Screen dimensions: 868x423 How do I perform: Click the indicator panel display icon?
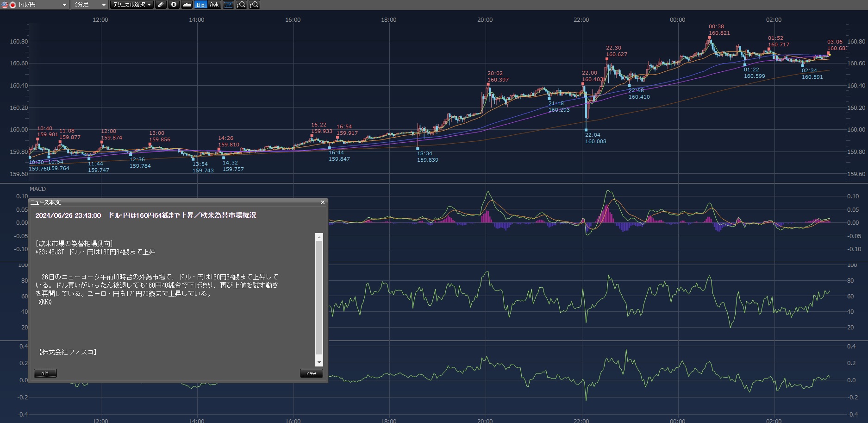point(228,5)
